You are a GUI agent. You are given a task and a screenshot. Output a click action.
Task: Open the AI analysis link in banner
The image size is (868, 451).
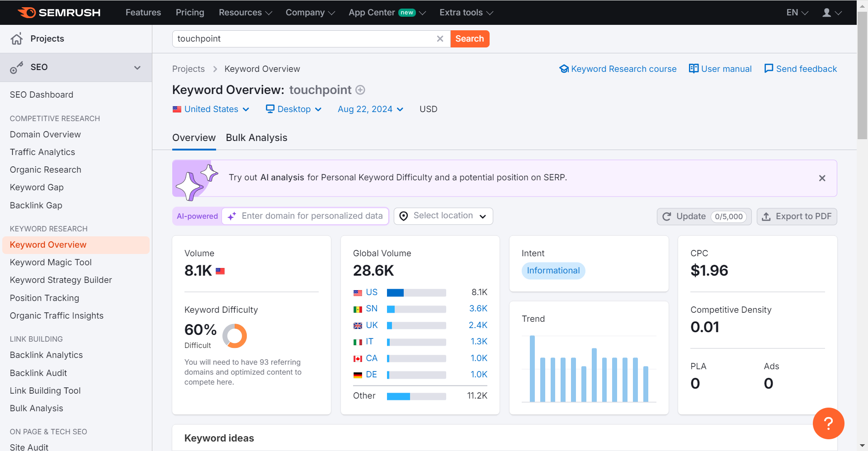(282, 178)
